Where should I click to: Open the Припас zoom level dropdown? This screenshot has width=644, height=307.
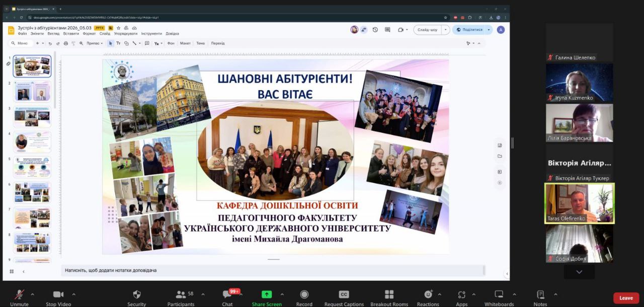click(x=95, y=43)
